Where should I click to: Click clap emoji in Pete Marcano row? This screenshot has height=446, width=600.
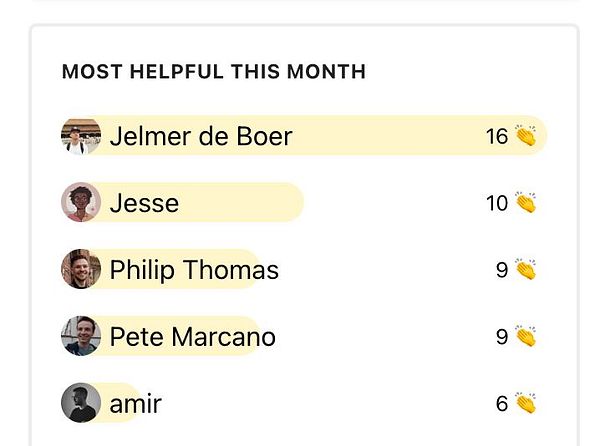click(x=526, y=337)
